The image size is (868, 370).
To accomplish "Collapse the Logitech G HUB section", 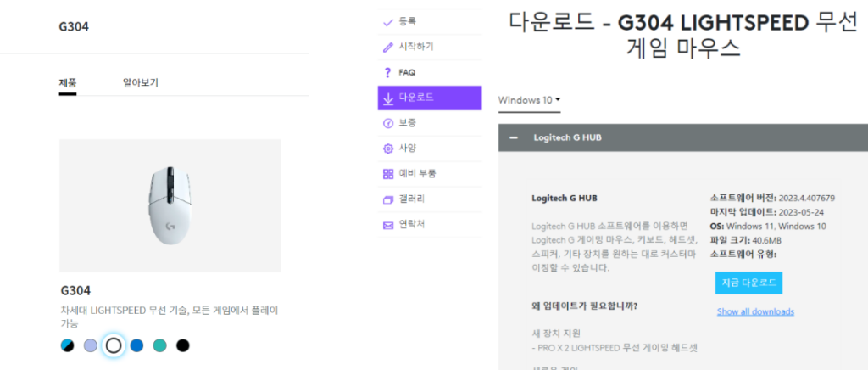I will click(x=514, y=137).
